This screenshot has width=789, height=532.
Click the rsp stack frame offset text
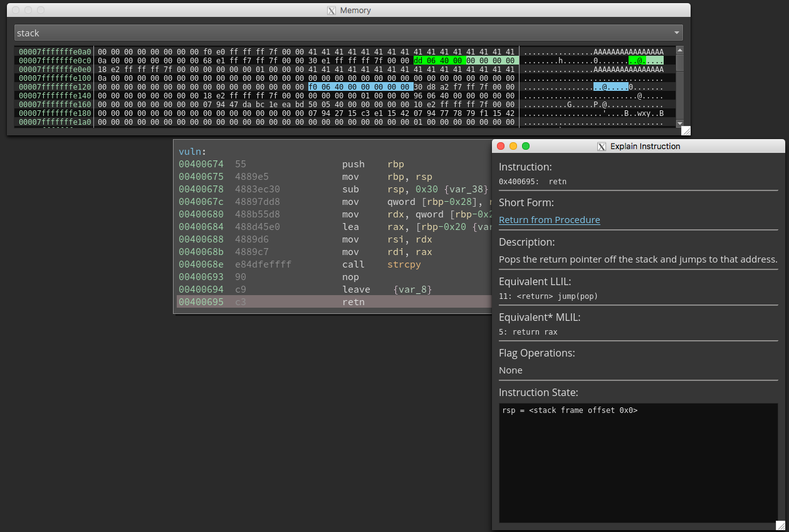click(570, 410)
